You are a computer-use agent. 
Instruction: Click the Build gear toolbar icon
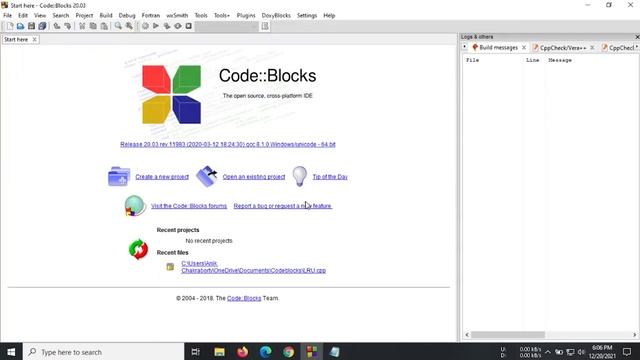coord(145,26)
